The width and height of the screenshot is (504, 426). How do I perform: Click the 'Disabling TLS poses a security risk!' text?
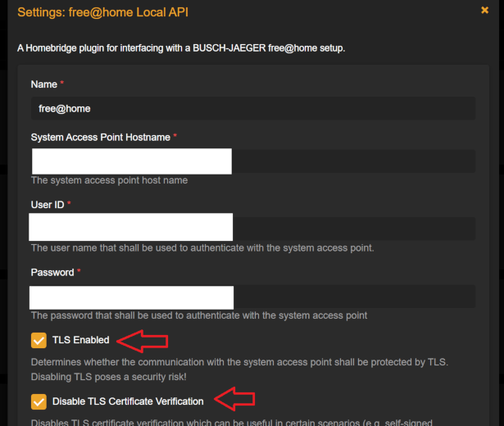[x=109, y=377]
